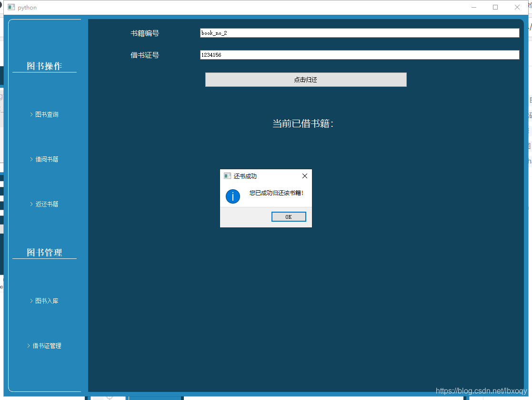Open 借阅书籍 in the sidebar
The width and height of the screenshot is (532, 400).
coord(44,159)
